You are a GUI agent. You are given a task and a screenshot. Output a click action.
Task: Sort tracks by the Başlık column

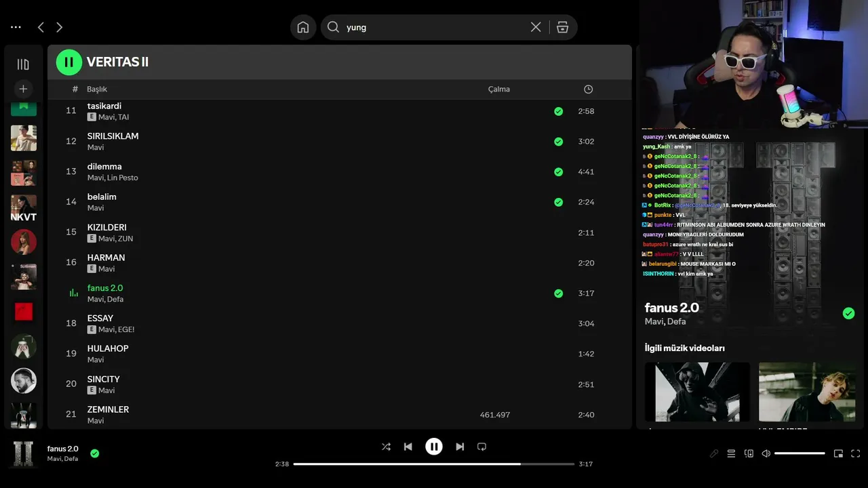(x=97, y=89)
